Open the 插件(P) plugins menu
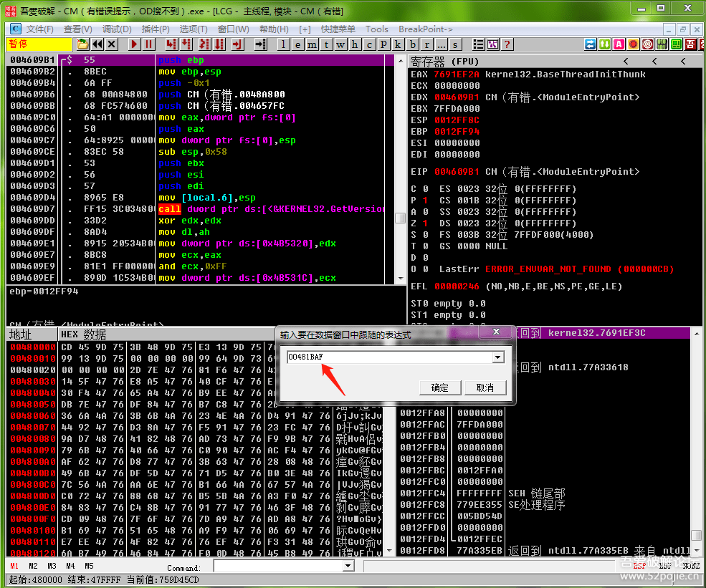706x588 pixels. coord(156,29)
